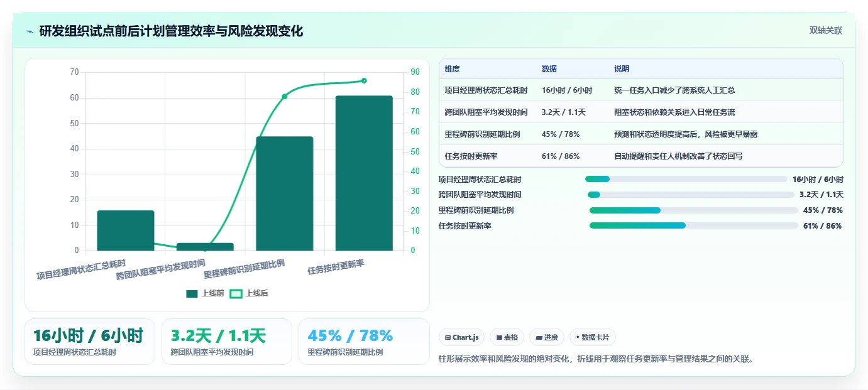The height and width of the screenshot is (390, 868).
Task: Click the 数据 column header
Action: (549, 69)
